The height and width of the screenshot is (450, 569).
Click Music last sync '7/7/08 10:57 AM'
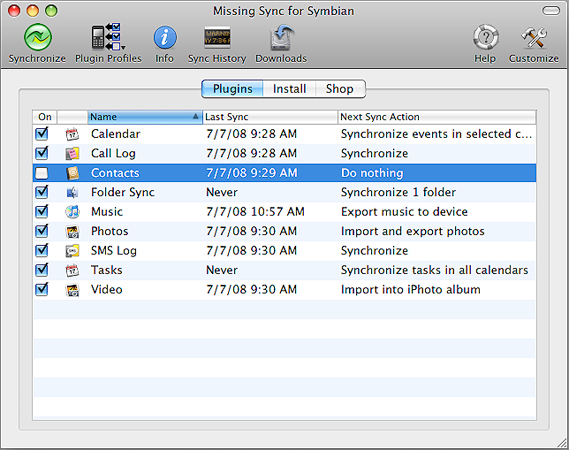pos(255,212)
